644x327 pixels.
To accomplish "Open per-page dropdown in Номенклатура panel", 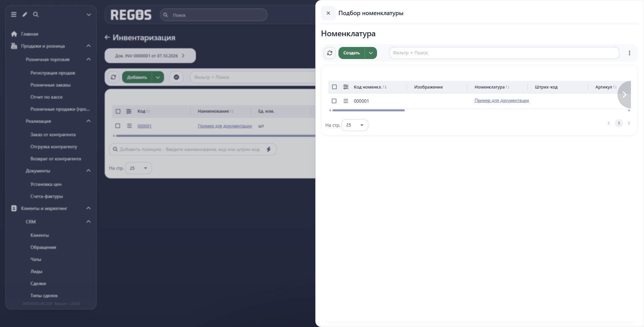I will 355,125.
